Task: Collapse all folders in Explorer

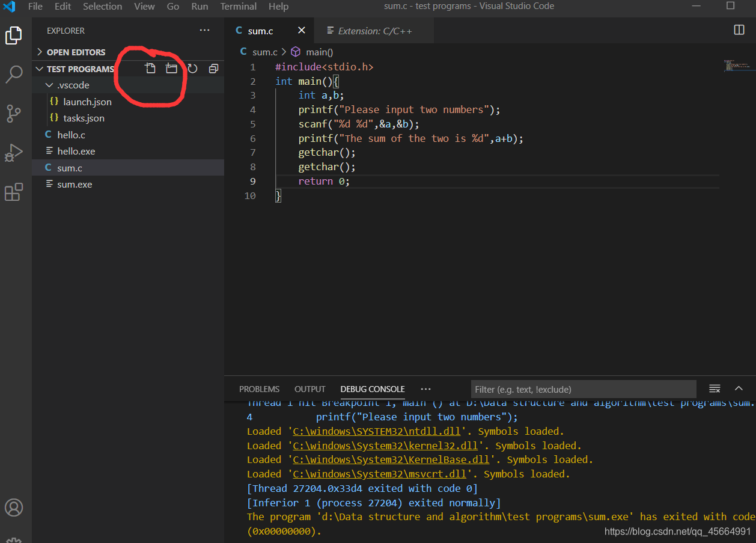Action: coord(213,69)
